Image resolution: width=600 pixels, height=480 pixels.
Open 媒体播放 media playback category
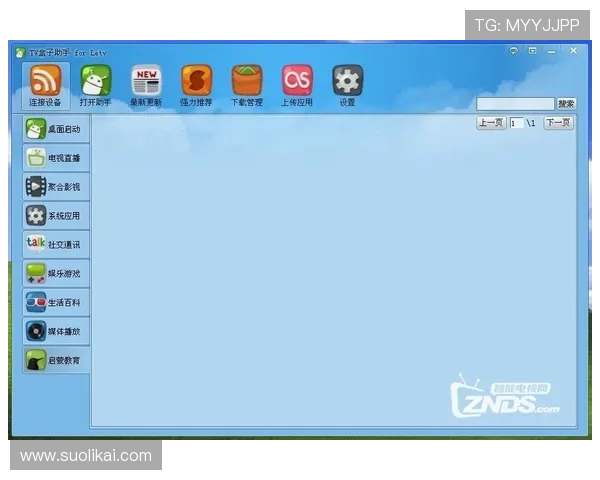pyautogui.click(x=56, y=331)
